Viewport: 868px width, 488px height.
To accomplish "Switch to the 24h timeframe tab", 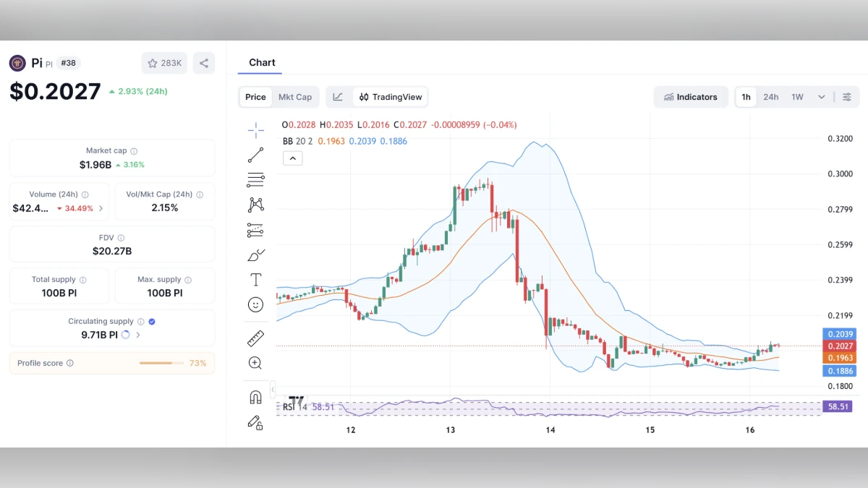I will [x=771, y=96].
